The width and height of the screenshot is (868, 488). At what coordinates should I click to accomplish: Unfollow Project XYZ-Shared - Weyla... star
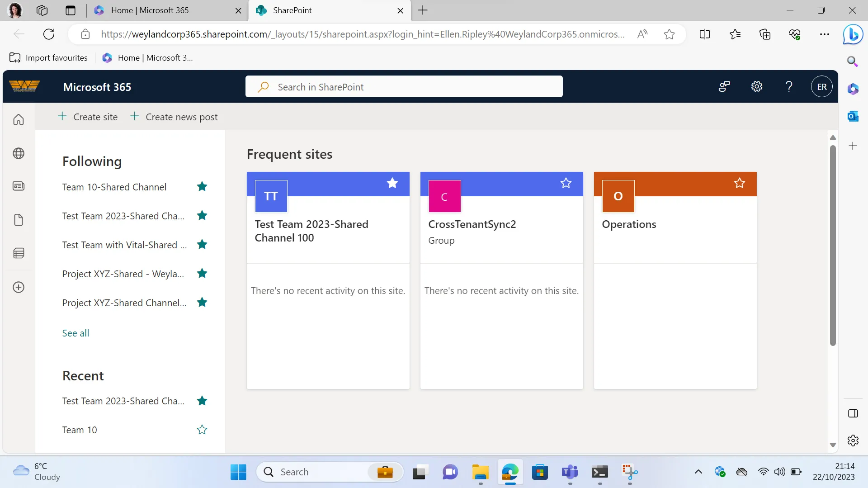[x=202, y=273]
